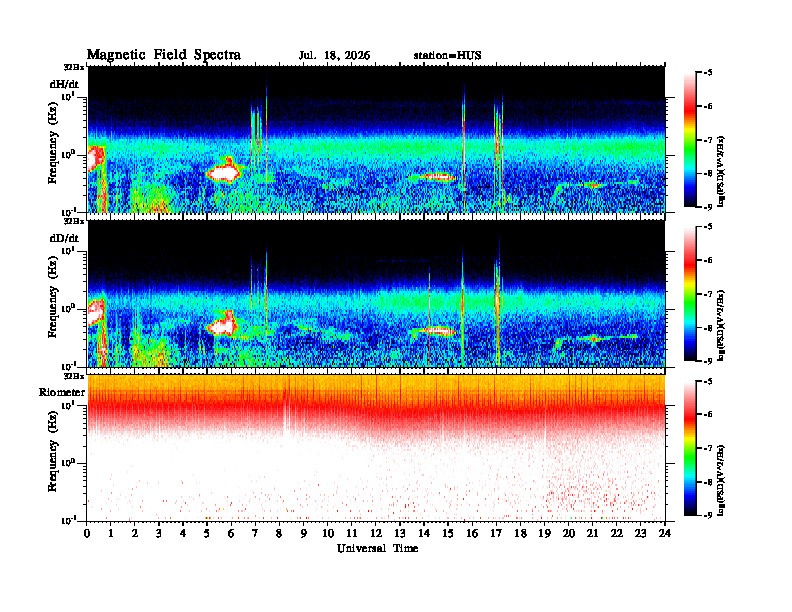Click the "-5" value on dH/dt color scale
The image size is (792, 612).
coord(708,73)
